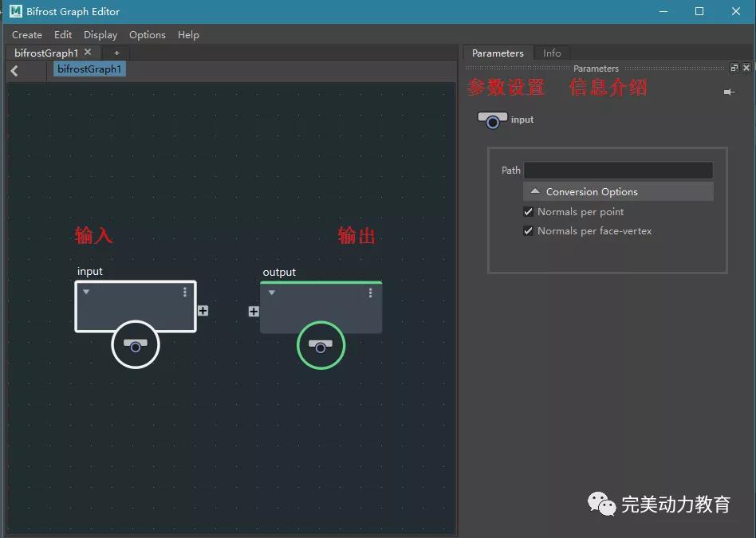This screenshot has height=538, width=756.
Task: Toggle Normals per face-vertex checkbox
Action: coord(528,231)
